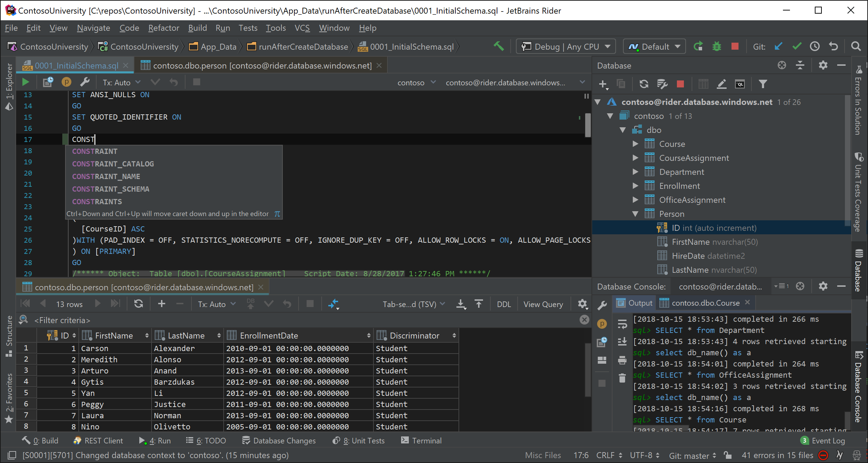This screenshot has width=868, height=463.
Task: Click the Refactor menu item
Action: [x=163, y=28]
